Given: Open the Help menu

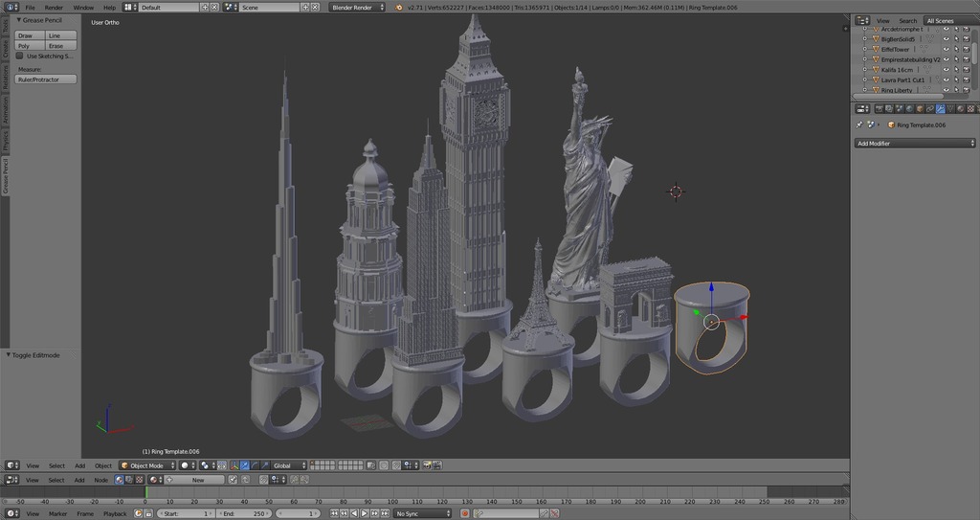Looking at the screenshot, I should click(109, 8).
